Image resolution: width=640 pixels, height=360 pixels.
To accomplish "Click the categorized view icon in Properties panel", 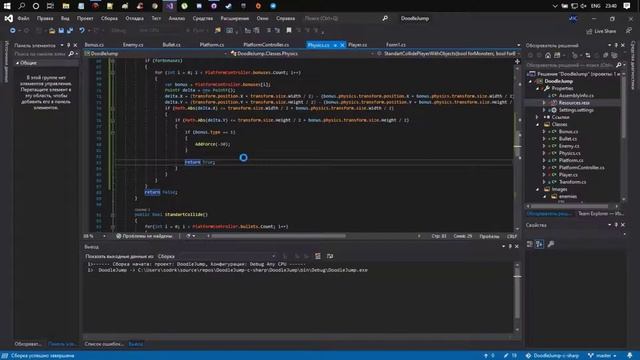I will click(x=530, y=244).
